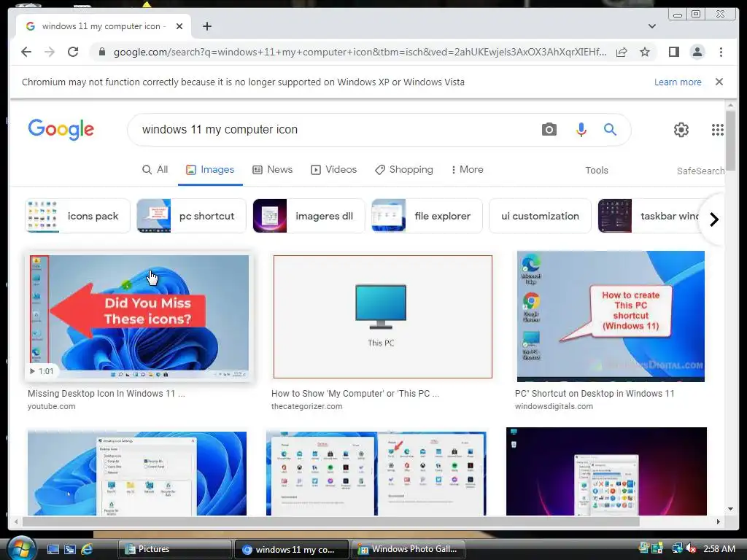Open the 'How to create This PC shortcut' image
Image resolution: width=747 pixels, height=560 pixels.
click(x=611, y=316)
